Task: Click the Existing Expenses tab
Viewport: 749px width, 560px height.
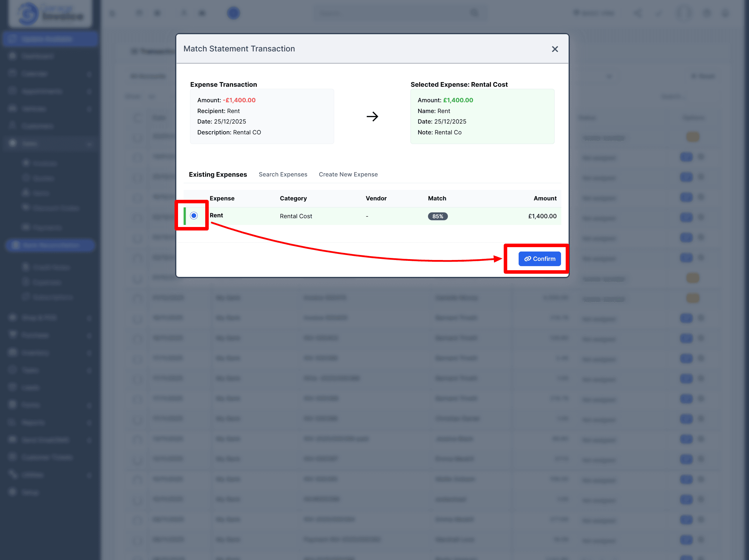Action: (x=218, y=174)
